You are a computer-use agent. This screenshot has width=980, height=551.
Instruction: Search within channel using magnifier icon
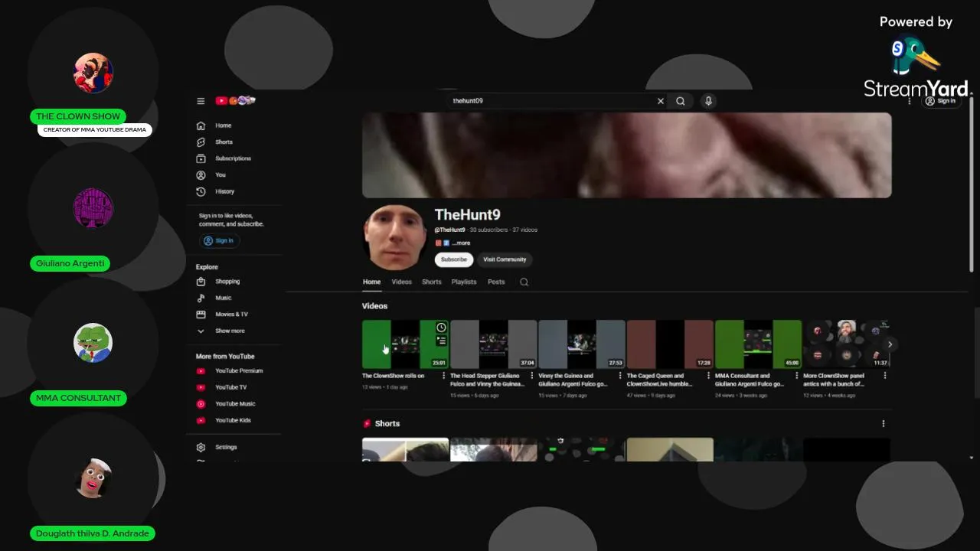click(524, 282)
